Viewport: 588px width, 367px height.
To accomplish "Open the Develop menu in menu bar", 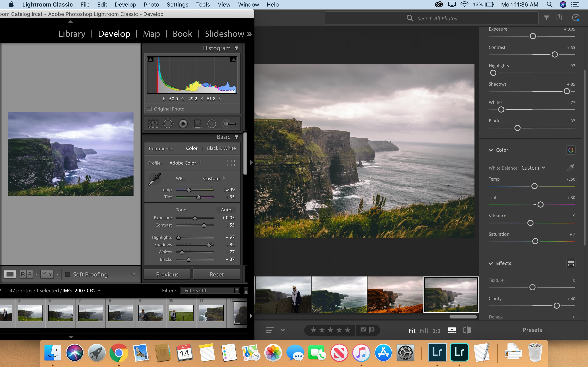I will point(125,5).
